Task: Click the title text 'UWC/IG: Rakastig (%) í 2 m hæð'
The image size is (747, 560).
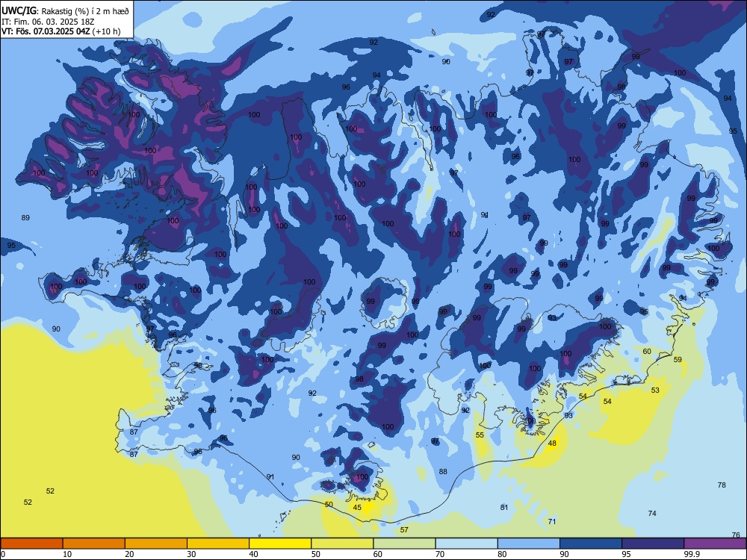Action: click(65, 11)
